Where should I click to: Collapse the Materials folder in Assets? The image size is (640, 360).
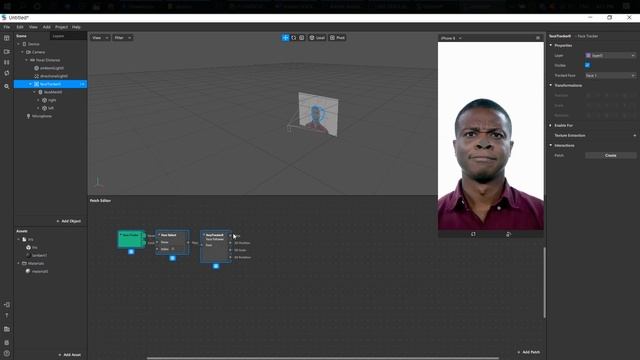click(18, 263)
